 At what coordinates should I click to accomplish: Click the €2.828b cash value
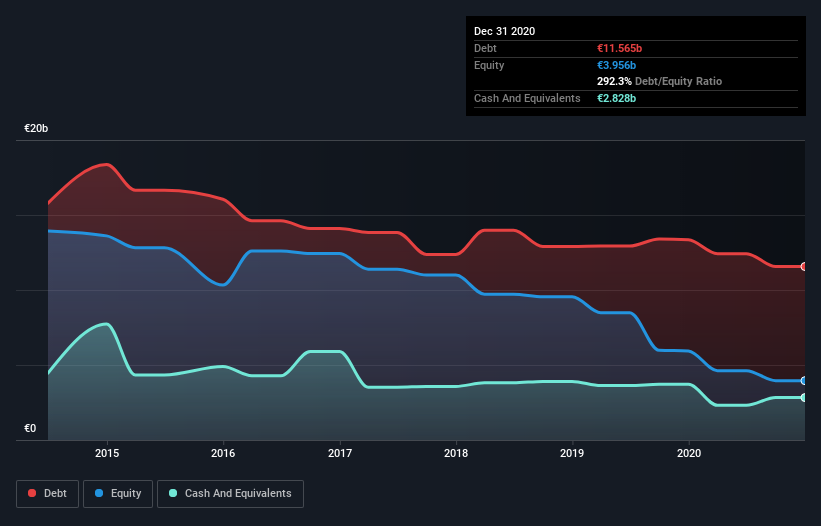coord(616,98)
